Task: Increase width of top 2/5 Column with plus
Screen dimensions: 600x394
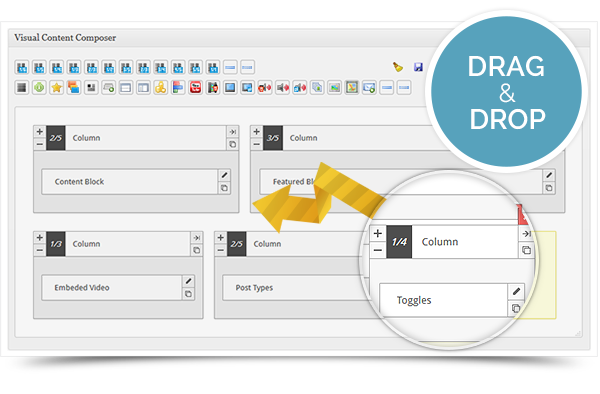Action: point(39,132)
